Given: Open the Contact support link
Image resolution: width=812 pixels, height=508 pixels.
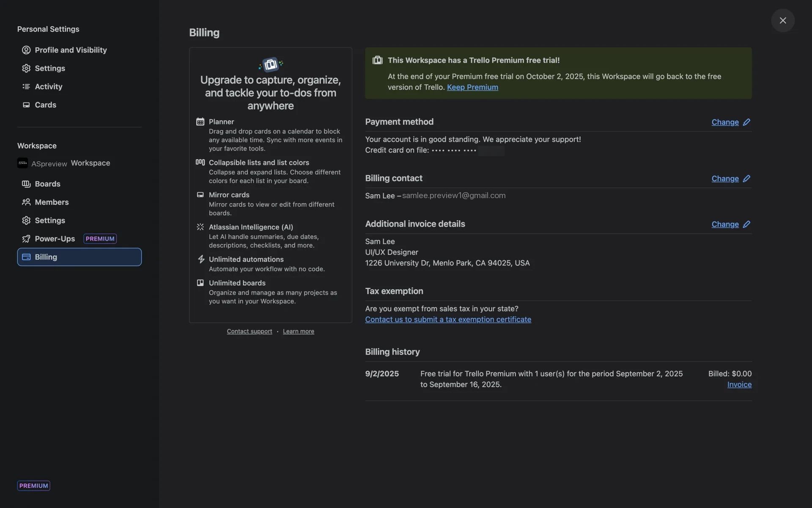Looking at the screenshot, I should [250, 331].
